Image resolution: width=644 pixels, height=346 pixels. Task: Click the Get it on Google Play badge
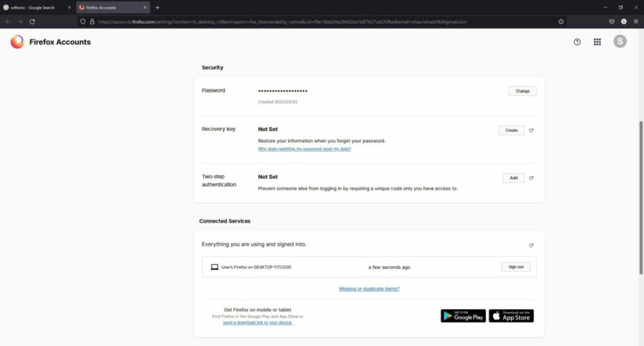tap(463, 316)
